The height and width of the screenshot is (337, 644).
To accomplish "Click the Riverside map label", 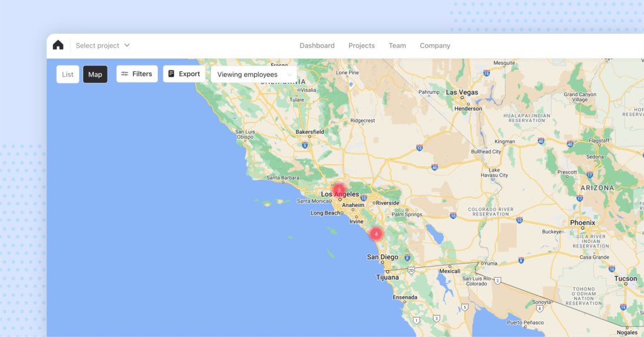I will point(387,203).
